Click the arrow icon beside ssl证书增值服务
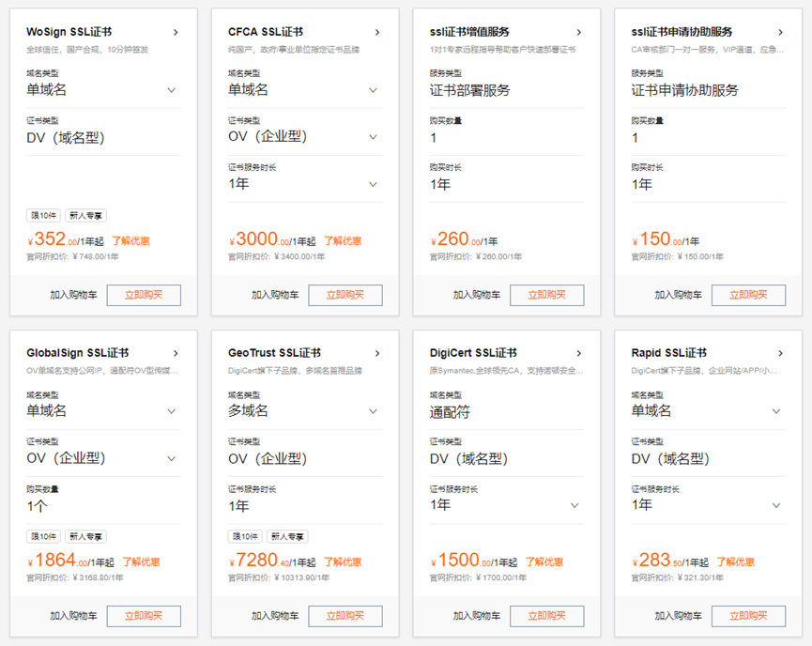Screen dimensions: 812x646 click(x=579, y=32)
